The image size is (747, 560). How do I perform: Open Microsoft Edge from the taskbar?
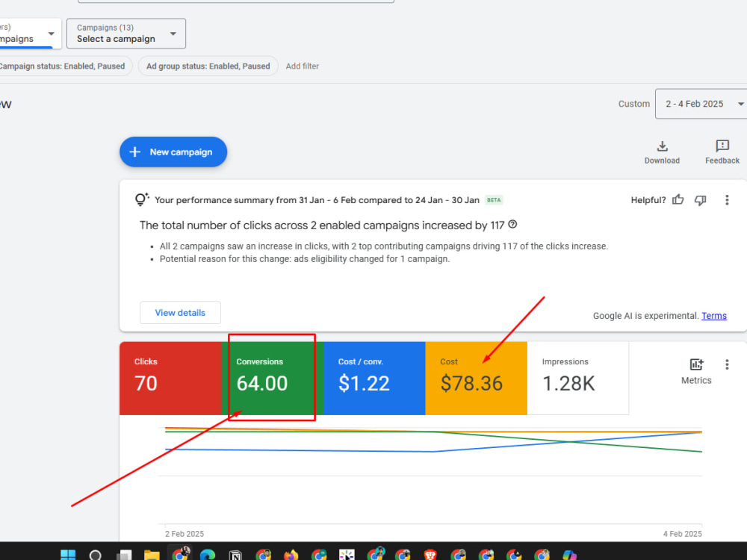click(x=208, y=555)
